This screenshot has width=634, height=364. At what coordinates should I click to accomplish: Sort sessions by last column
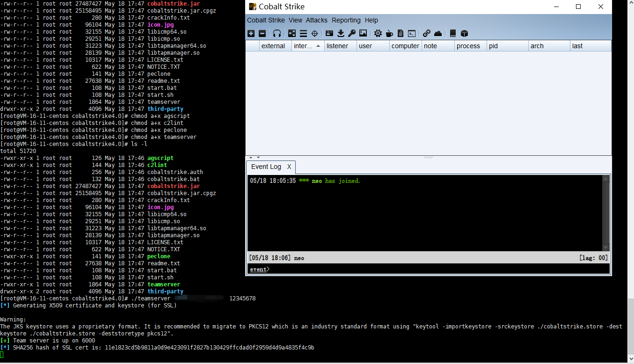tap(591, 46)
